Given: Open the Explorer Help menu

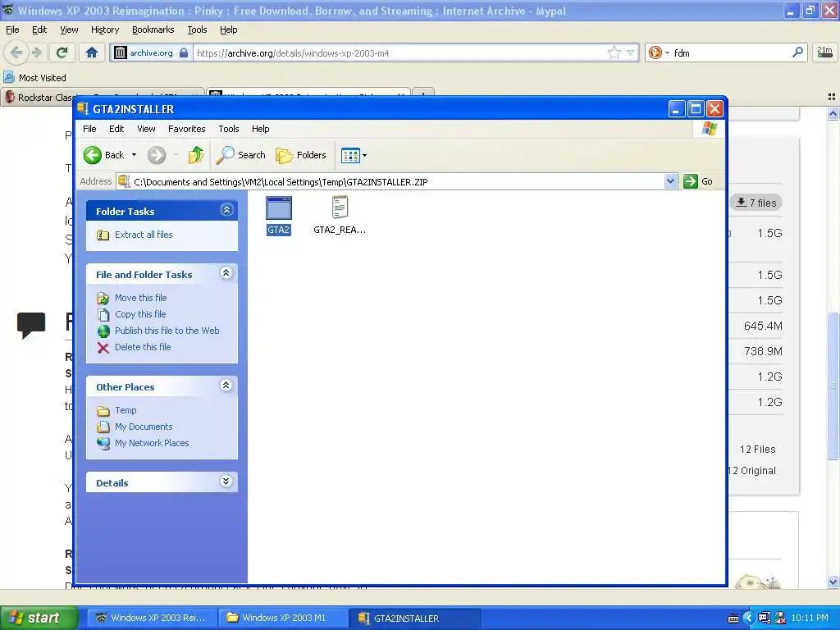Looking at the screenshot, I should (261, 129).
